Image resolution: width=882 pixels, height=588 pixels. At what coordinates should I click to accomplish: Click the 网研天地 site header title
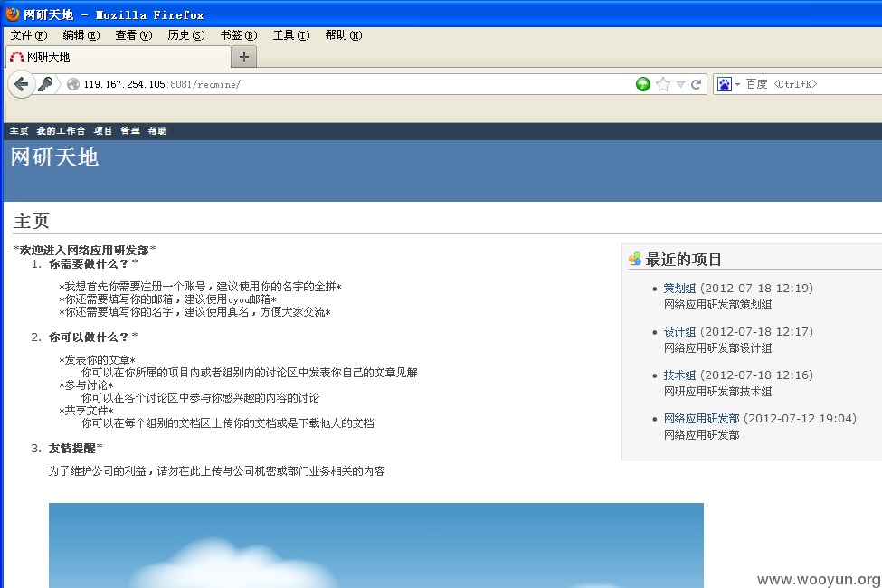54,157
